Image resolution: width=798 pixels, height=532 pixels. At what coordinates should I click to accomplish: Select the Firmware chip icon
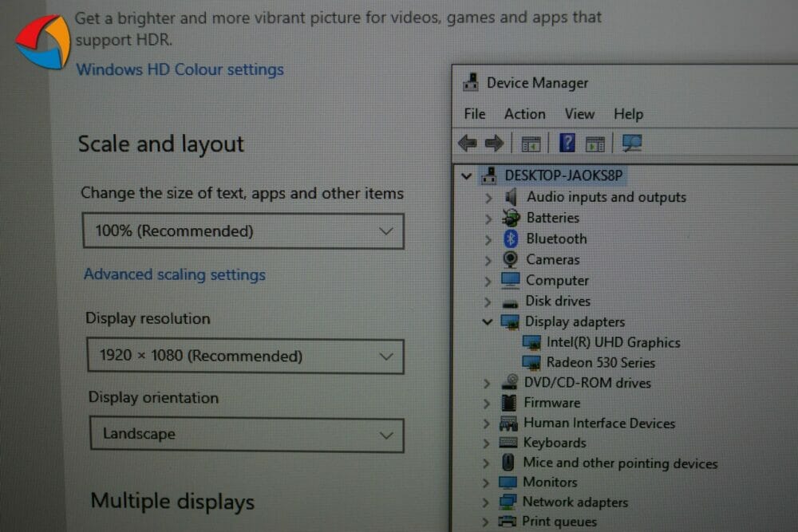point(509,403)
